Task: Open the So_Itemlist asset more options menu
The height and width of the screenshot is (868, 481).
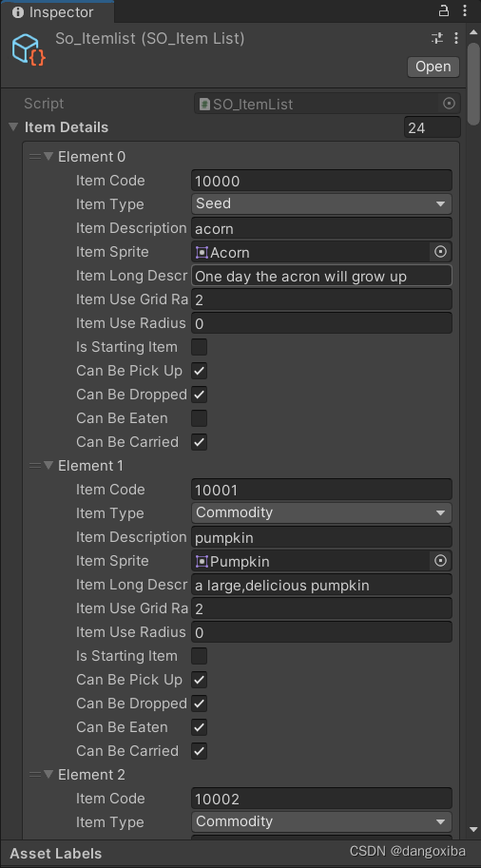Action: click(x=456, y=38)
